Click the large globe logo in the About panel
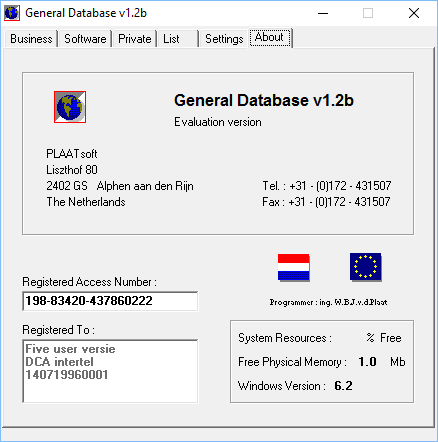This screenshot has height=442, width=438. point(70,107)
